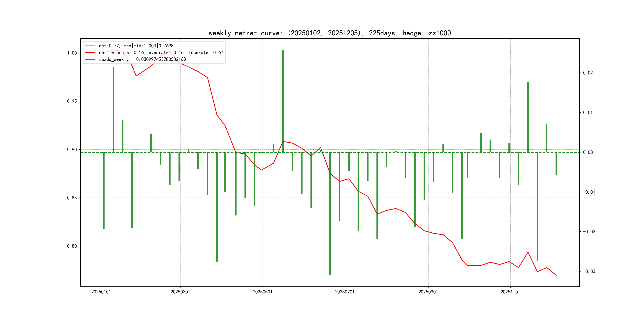644x322 pixels.
Task: Click the -0.03 right axis label
Action: tap(589, 271)
